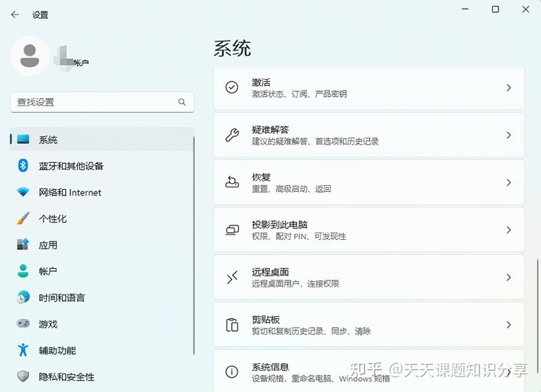Click the 时间和语言 clock globe icon

point(23,297)
